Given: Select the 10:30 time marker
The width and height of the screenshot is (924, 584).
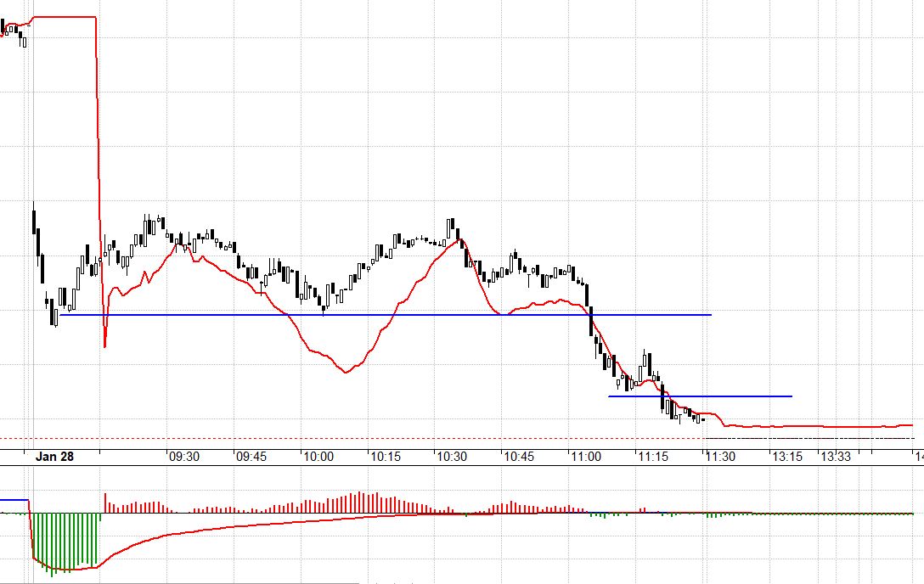Looking at the screenshot, I should pyautogui.click(x=452, y=456).
